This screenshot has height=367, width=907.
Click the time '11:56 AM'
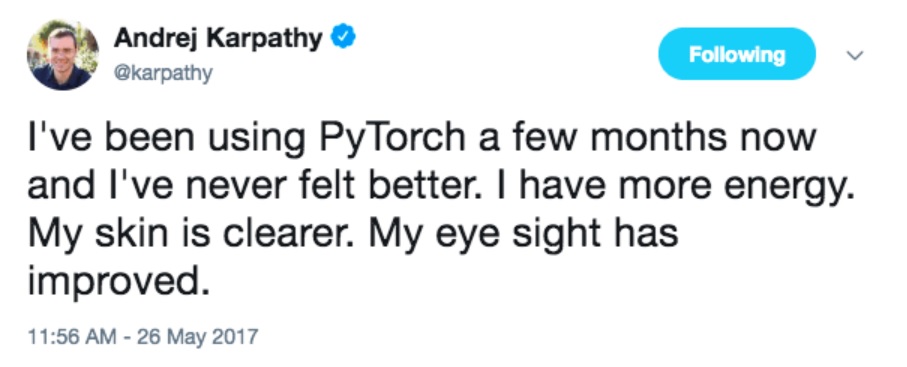pos(72,336)
